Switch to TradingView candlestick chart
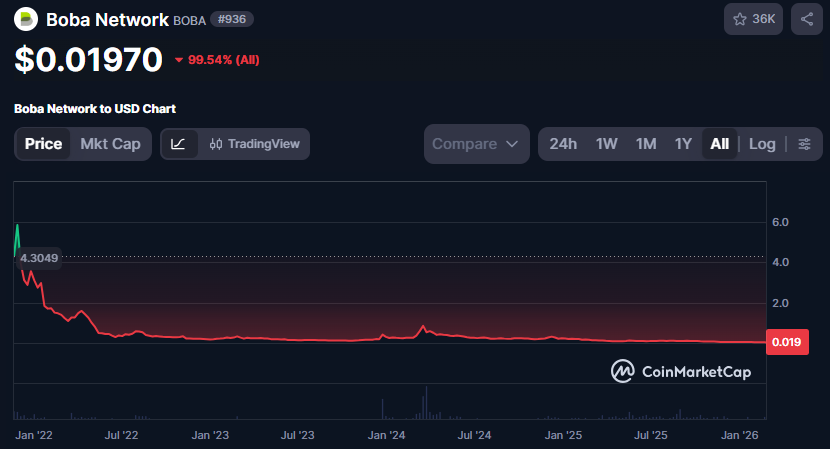830x449 pixels. 255,144
